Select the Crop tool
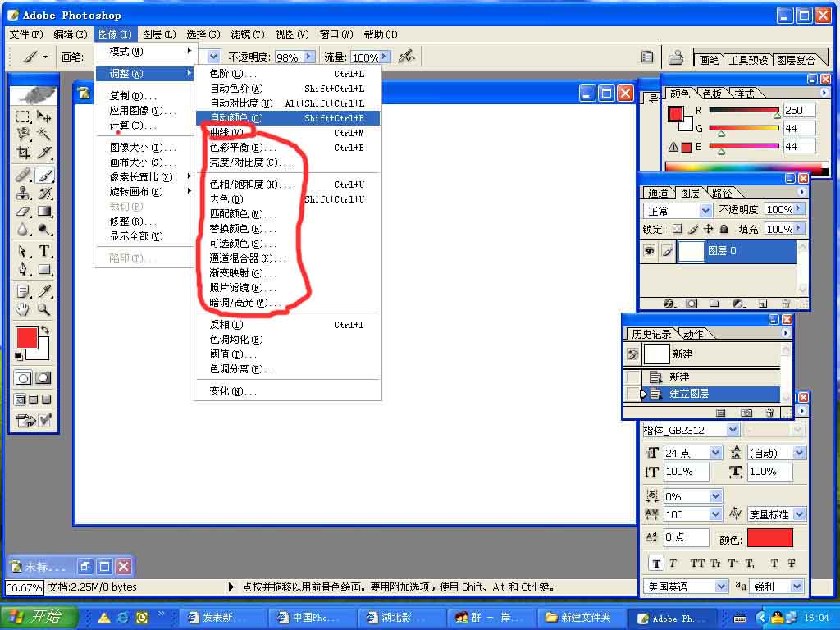840x630 pixels. tap(22, 153)
